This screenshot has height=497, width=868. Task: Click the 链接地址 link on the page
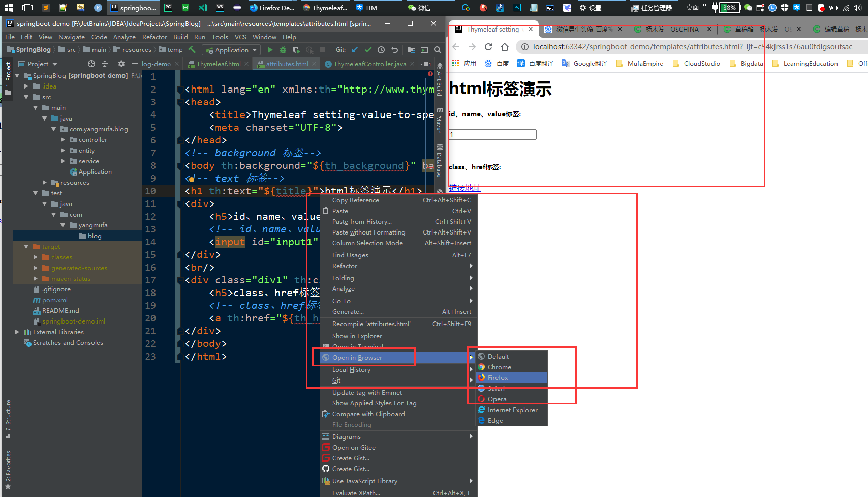pos(464,188)
